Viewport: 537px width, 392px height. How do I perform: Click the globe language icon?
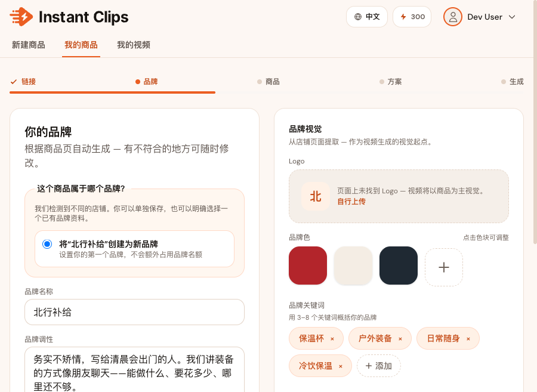point(358,17)
